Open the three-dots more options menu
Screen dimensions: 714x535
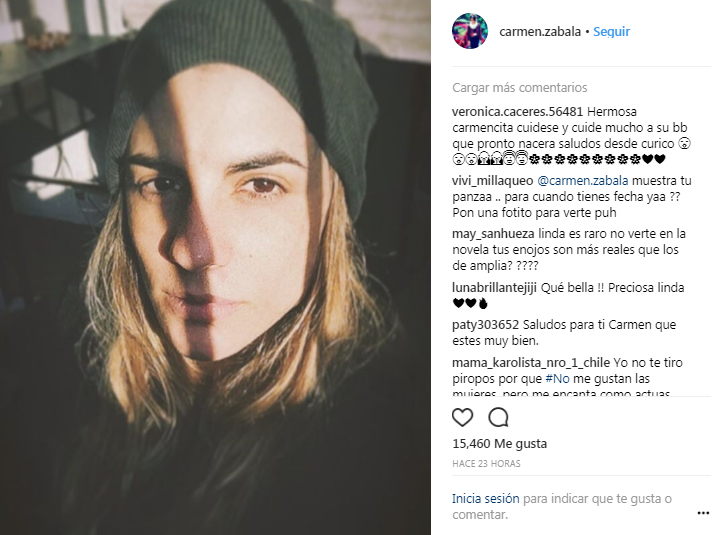(x=703, y=514)
